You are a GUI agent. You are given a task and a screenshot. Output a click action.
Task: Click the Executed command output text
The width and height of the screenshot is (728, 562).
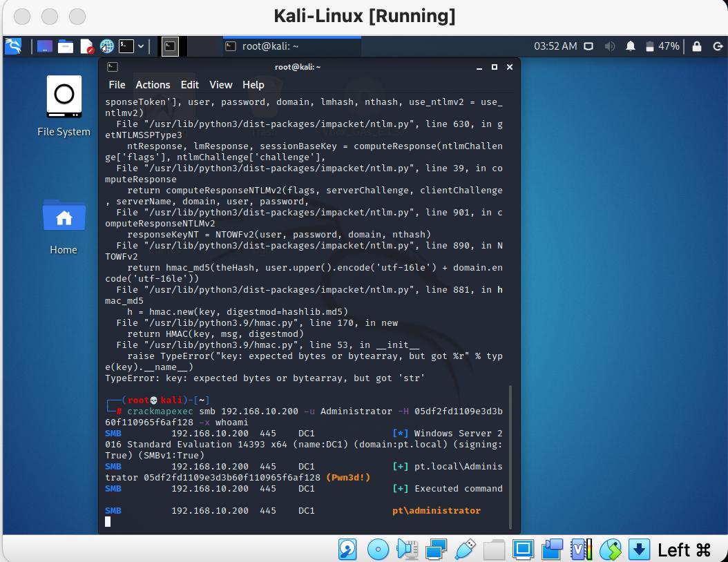click(x=458, y=489)
